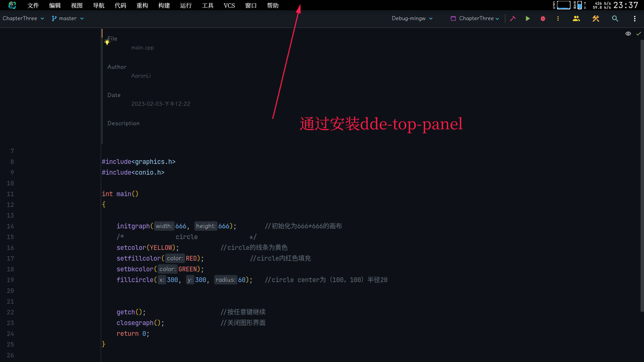Open the Debug-mingw build profile dropdown
Viewport: 644px width, 362px height.
412,18
